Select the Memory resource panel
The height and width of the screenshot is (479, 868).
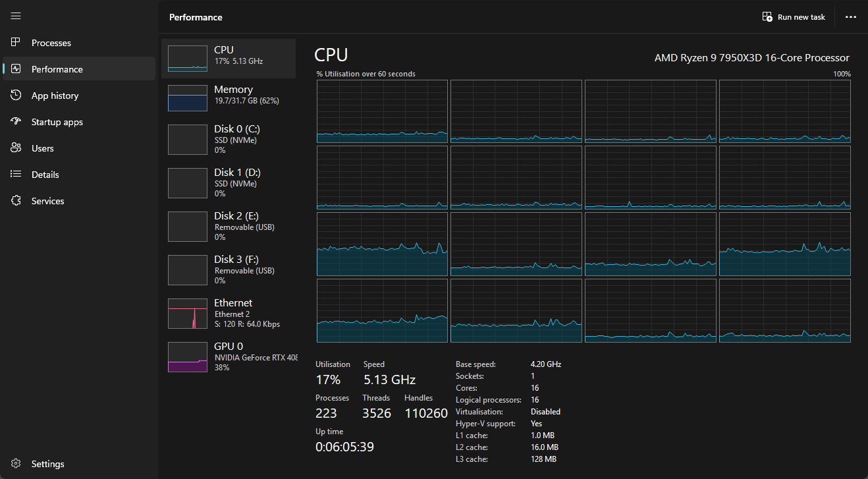click(229, 98)
